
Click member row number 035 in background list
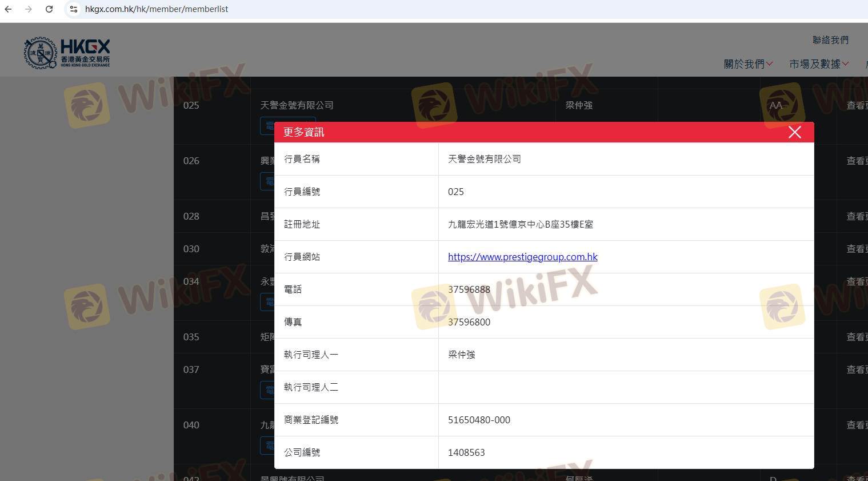click(191, 337)
